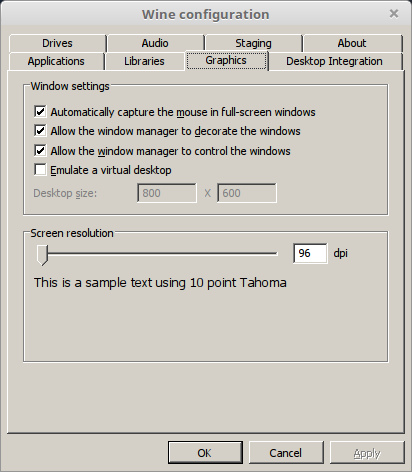Enable Emulate a virtual desktop
The width and height of the screenshot is (412, 472).
click(x=40, y=170)
